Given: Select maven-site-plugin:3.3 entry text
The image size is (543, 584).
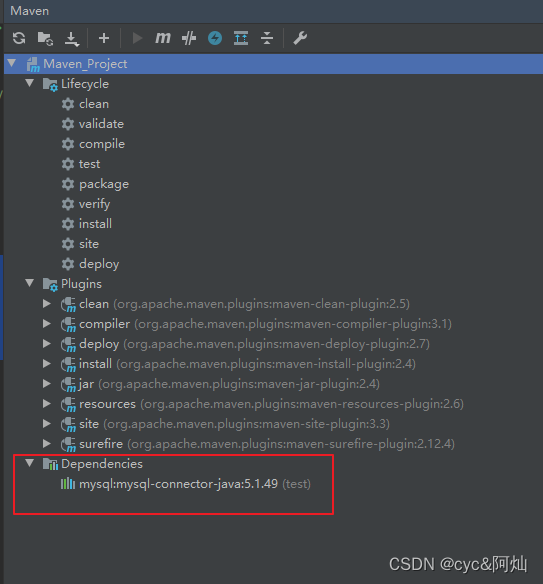Looking at the screenshot, I should pyautogui.click(x=247, y=424).
